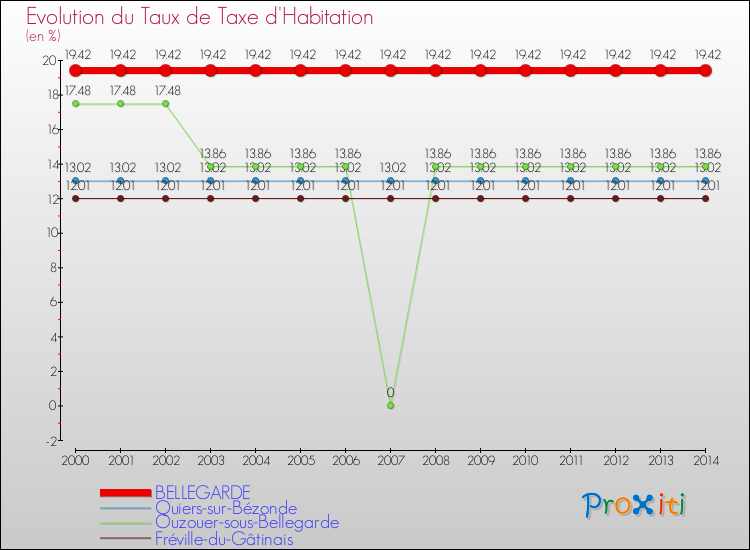Image resolution: width=750 pixels, height=550 pixels.
Task: Click the red BELLEGARDE data point for 2010
Action: pyautogui.click(x=525, y=71)
